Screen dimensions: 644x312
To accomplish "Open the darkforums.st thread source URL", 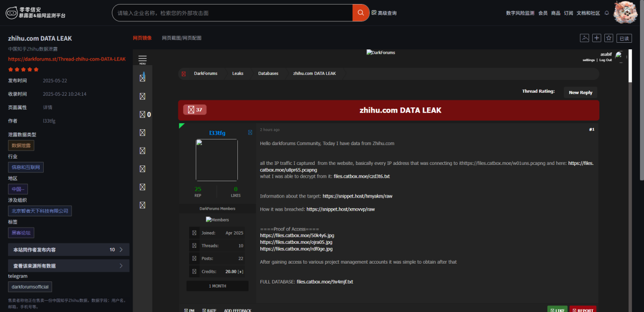I will tap(67, 59).
